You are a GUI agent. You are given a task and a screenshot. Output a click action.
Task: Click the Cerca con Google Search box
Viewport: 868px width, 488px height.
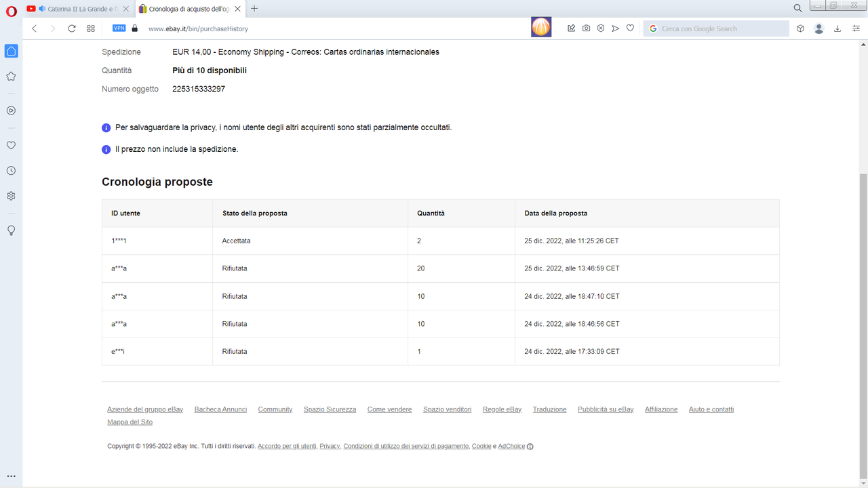click(716, 28)
